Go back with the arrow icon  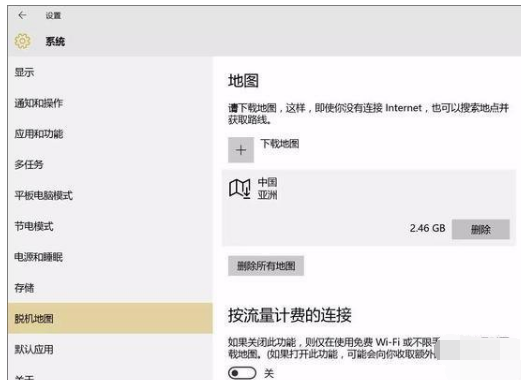[x=22, y=15]
